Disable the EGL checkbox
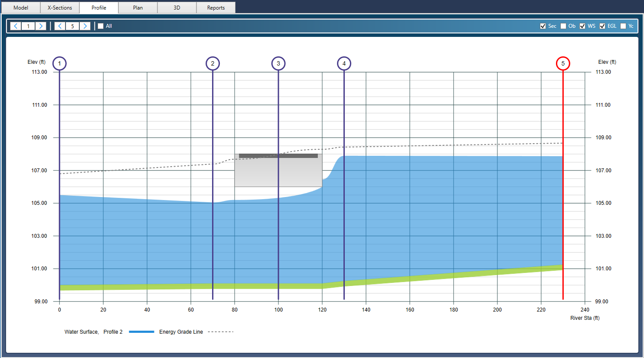The image size is (644, 358). tap(602, 26)
